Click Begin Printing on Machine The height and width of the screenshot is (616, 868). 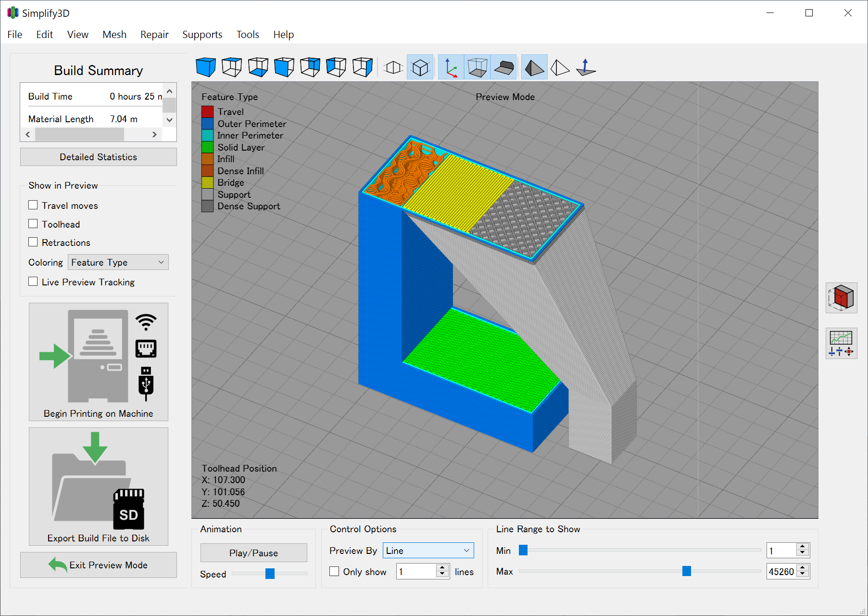click(x=99, y=362)
